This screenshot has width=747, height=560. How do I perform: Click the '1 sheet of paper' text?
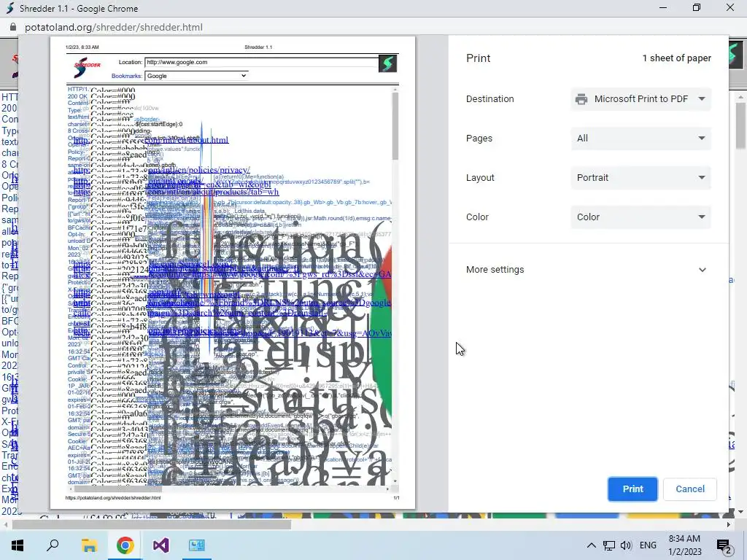pos(676,58)
